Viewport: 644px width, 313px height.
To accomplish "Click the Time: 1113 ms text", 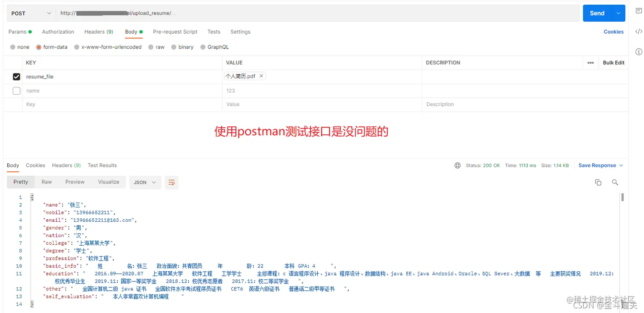I will pos(520,165).
